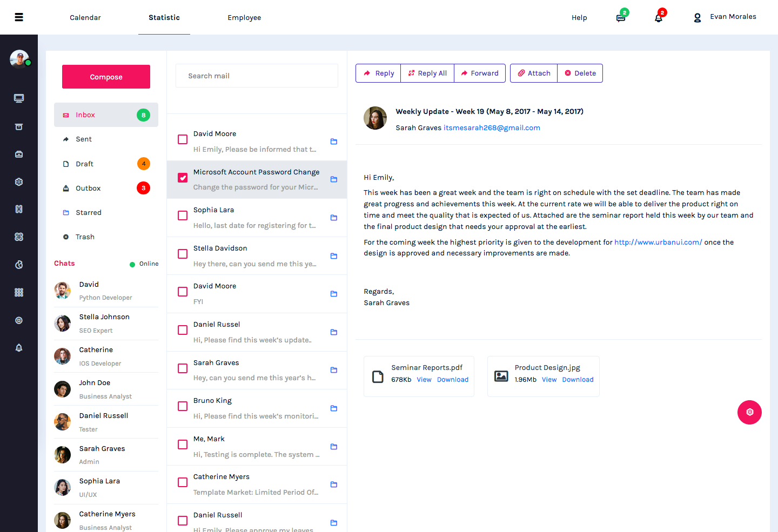
Task: Switch to the Calendar tab
Action: point(85,18)
